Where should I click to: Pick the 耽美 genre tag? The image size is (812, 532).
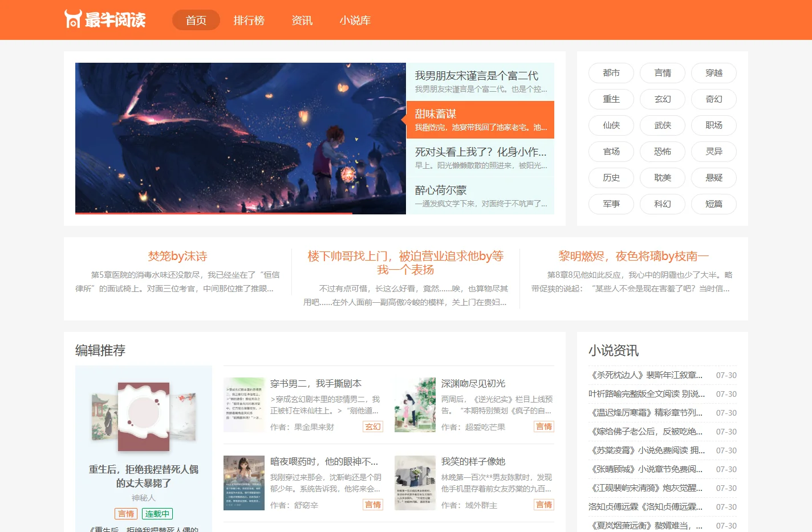(x=663, y=178)
